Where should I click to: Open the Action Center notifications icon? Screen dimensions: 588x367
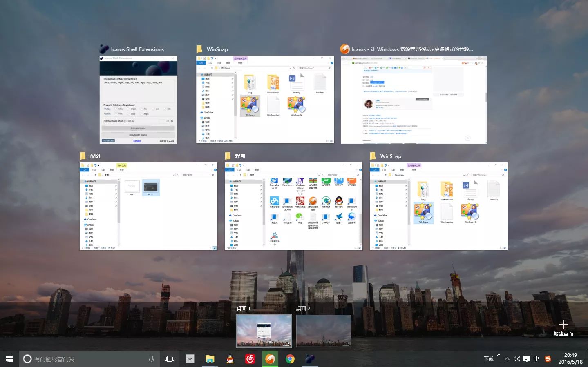[527, 359]
